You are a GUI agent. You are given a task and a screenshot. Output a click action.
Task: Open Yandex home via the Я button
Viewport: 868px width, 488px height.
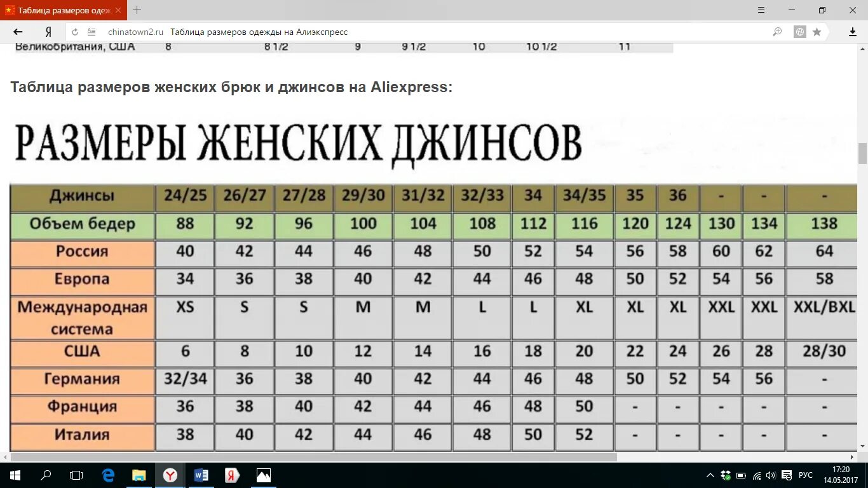(x=49, y=32)
